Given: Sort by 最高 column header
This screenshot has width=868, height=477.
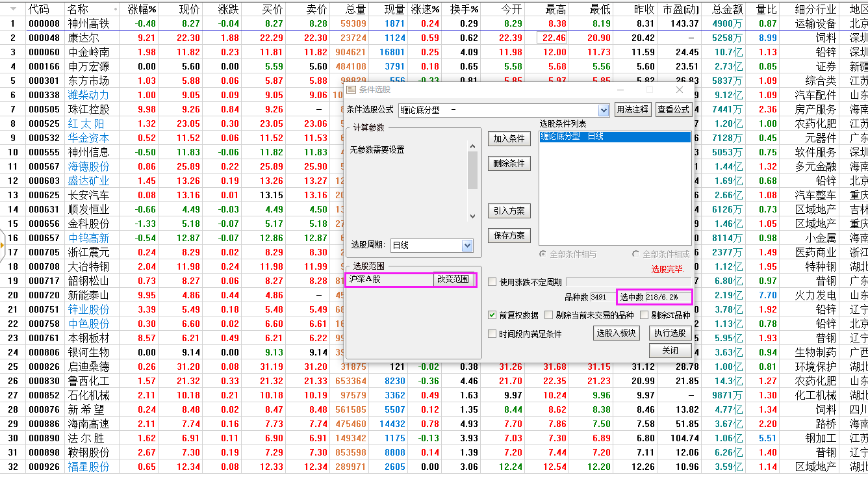Looking at the screenshot, I should click(555, 9).
